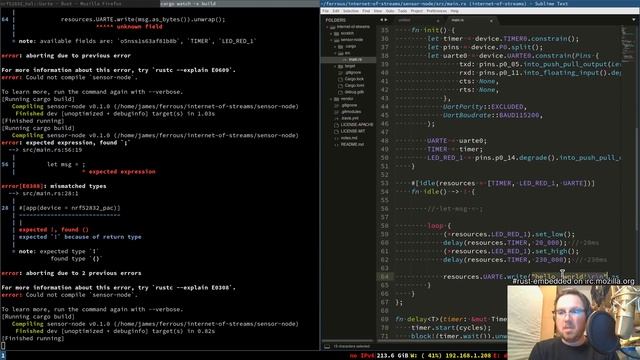Open the File menu in Sublime Text
Viewport: 640px width, 360px height.
point(326,11)
